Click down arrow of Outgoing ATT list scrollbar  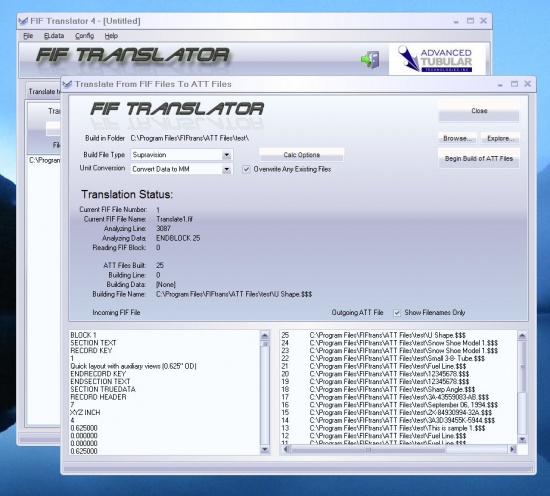pyautogui.click(x=522, y=439)
